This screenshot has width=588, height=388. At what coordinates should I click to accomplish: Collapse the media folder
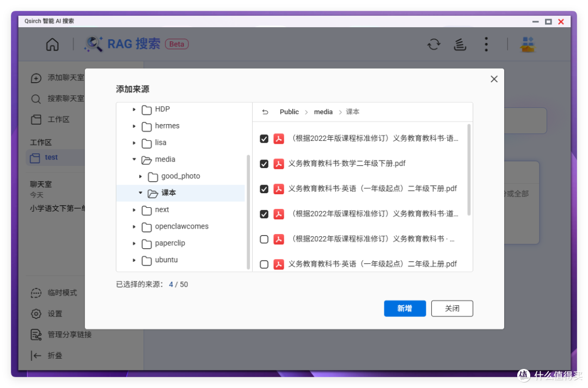[134, 159]
